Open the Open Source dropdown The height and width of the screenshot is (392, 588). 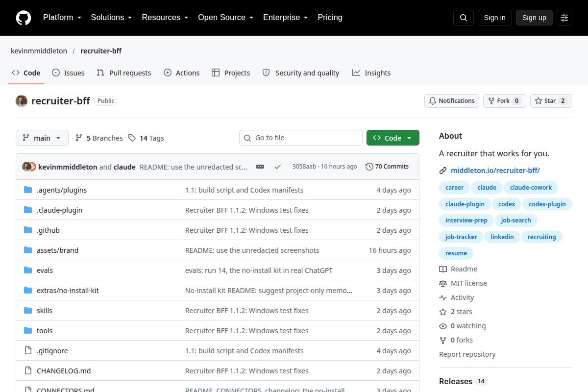coord(225,18)
